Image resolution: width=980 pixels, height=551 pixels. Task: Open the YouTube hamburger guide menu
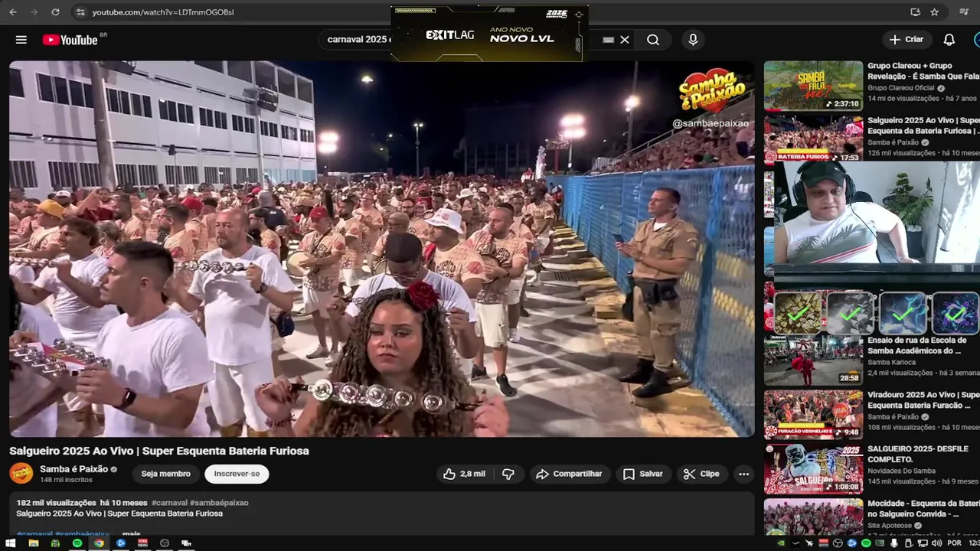(x=21, y=40)
